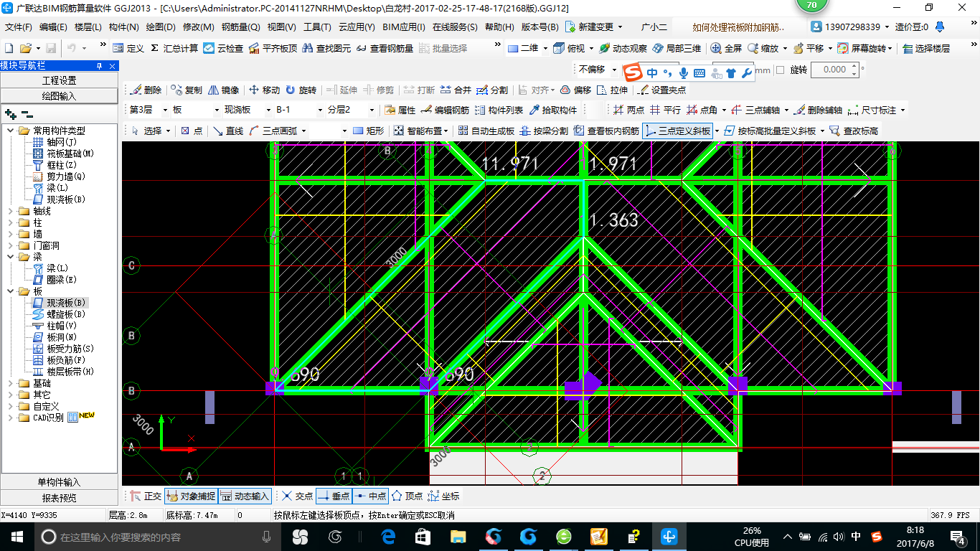Open the 帮助(H) menu
This screenshot has height=551, width=980.
pyautogui.click(x=499, y=27)
